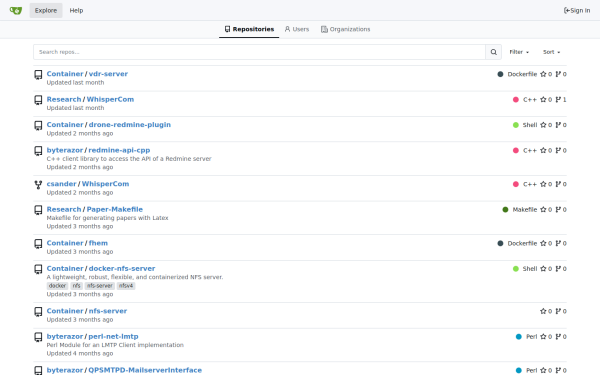The height and width of the screenshot is (375, 600).
Task: Click fork count icon in fhem row
Action: 558,243
